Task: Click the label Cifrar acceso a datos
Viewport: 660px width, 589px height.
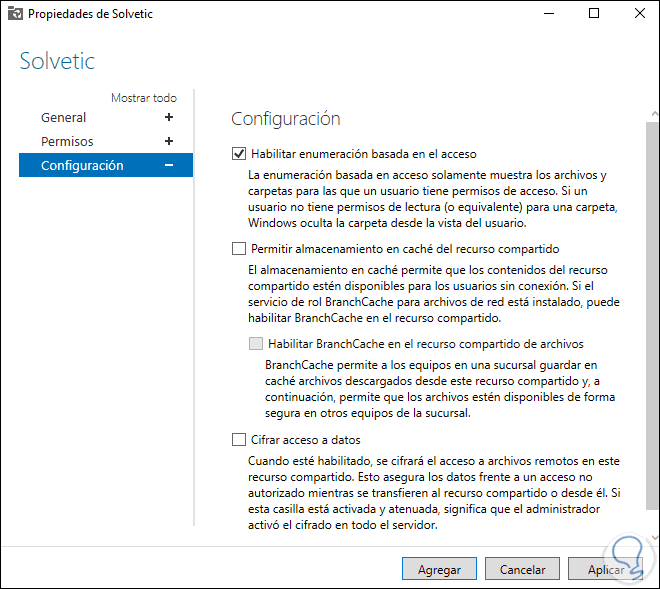Action: (306, 440)
